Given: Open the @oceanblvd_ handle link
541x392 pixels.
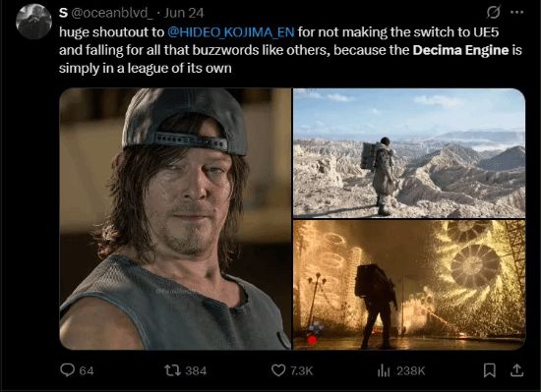Looking at the screenshot, I should tap(112, 13).
